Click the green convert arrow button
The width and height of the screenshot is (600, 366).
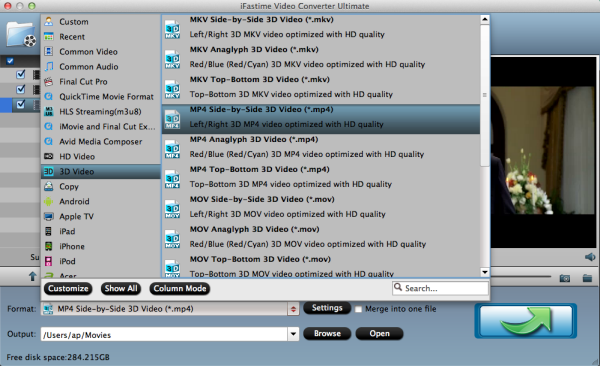[x=526, y=321]
